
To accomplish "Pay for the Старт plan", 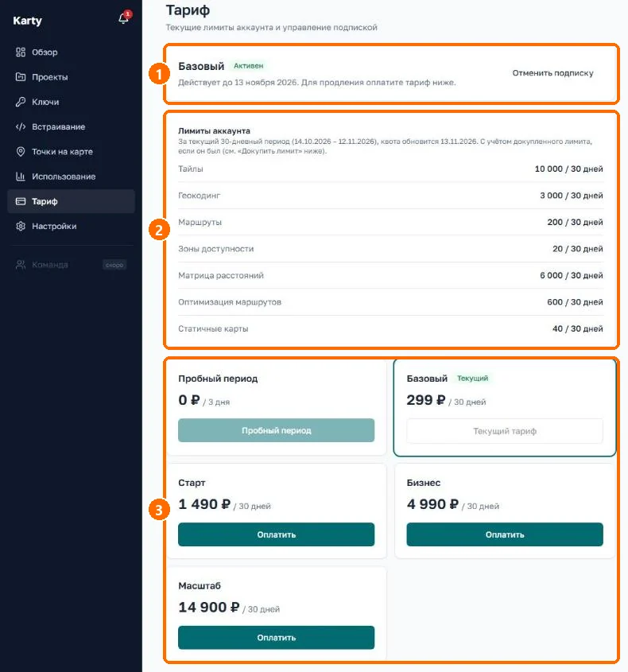I will [x=277, y=534].
